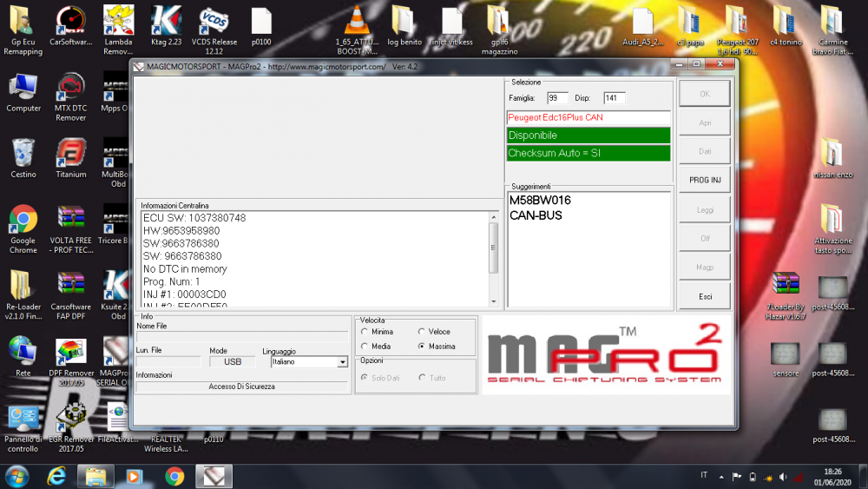868x489 pixels.
Task: Select Veloce speed radio button
Action: (x=422, y=332)
